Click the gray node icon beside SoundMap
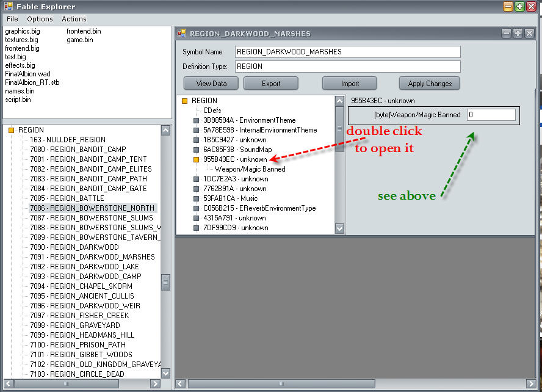This screenshot has height=392, width=542. 196,150
